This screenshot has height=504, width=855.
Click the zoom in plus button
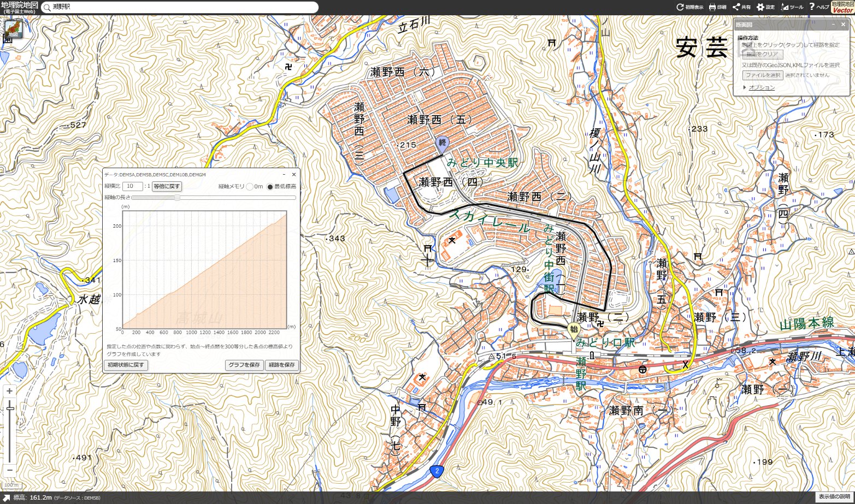point(9,391)
